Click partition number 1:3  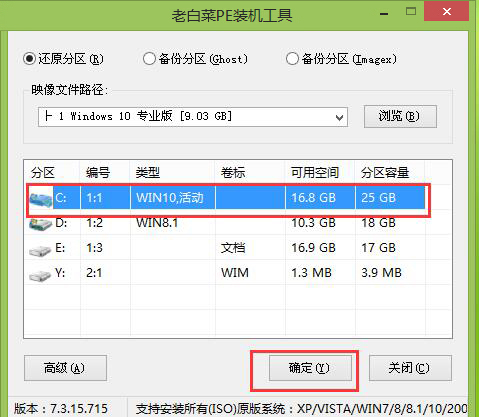pos(94,248)
